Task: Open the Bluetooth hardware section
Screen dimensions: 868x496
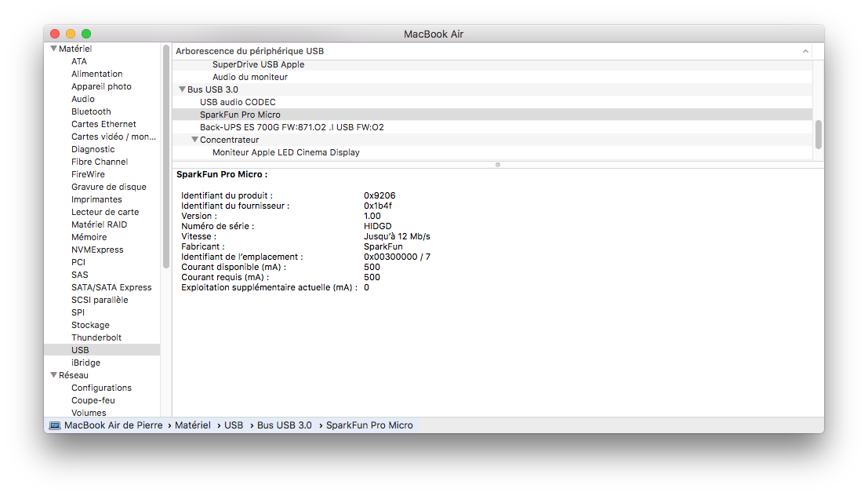Action: click(91, 111)
